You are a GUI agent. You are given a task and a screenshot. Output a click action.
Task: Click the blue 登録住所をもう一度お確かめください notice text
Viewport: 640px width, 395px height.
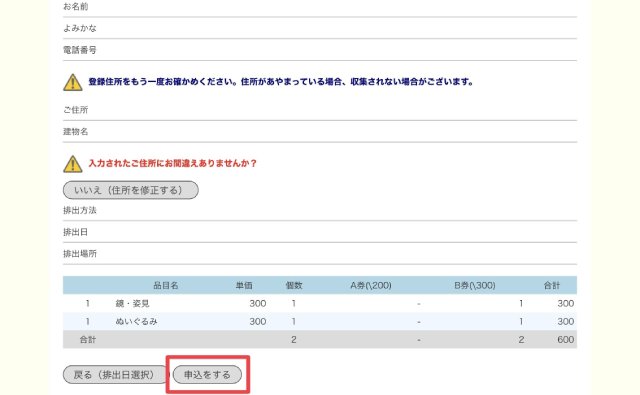point(281,82)
